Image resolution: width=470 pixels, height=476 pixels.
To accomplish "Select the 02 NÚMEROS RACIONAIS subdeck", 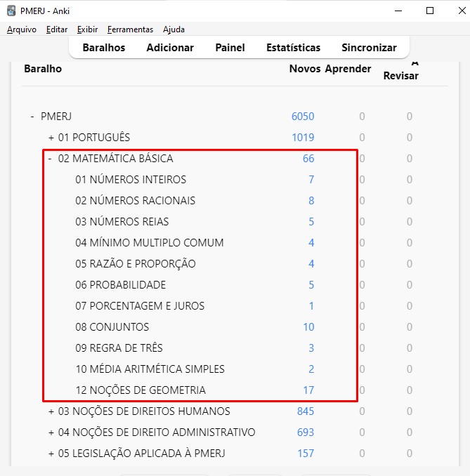I will pyautogui.click(x=135, y=201).
